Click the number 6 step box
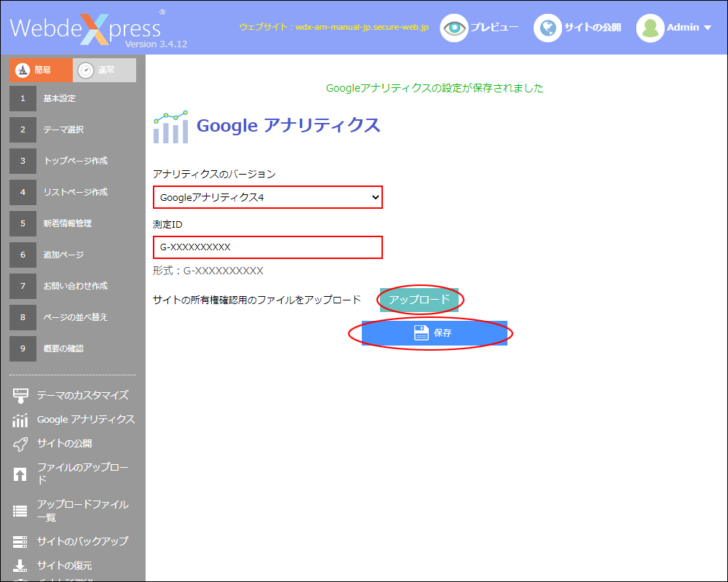 (23, 255)
